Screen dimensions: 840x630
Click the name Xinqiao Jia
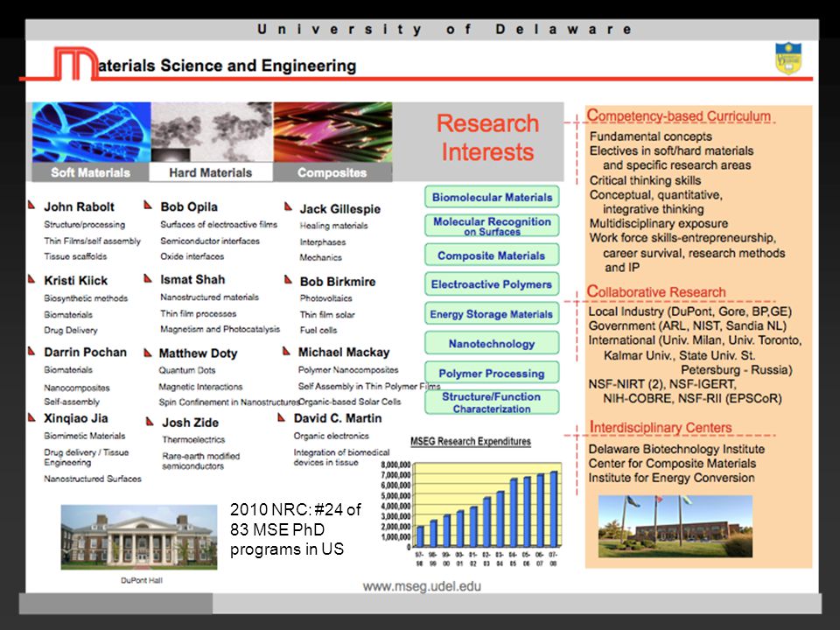75,418
